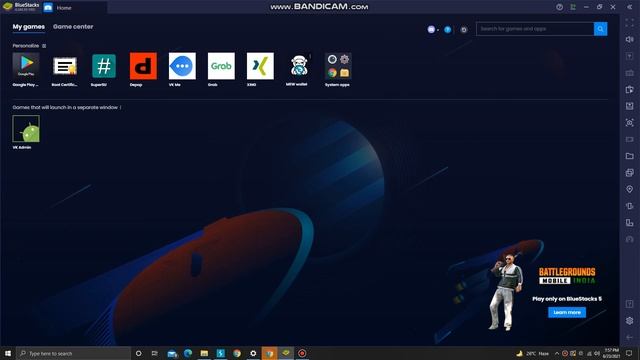Switch to the Game center tab
This screenshot has height=360, width=640.
coord(73,27)
